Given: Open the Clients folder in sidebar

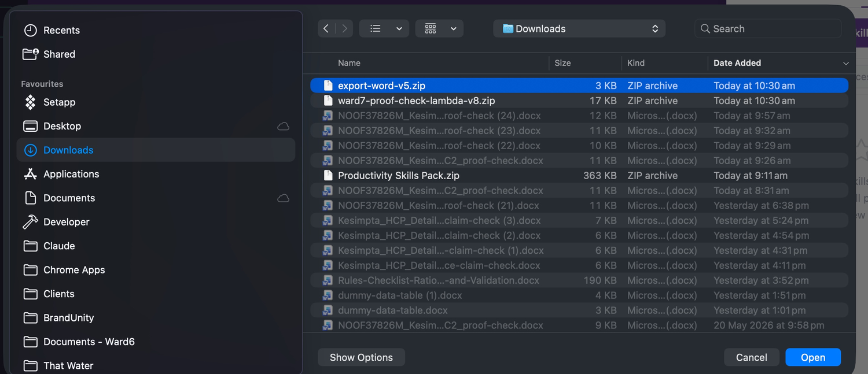Looking at the screenshot, I should [156, 294].
